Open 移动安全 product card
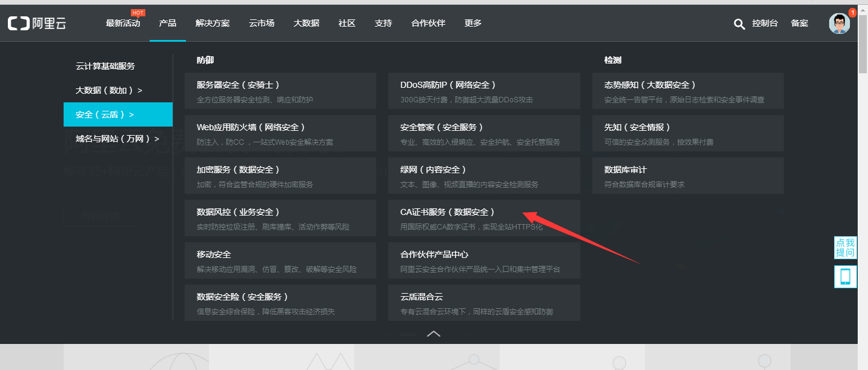The width and height of the screenshot is (868, 370). click(x=280, y=260)
